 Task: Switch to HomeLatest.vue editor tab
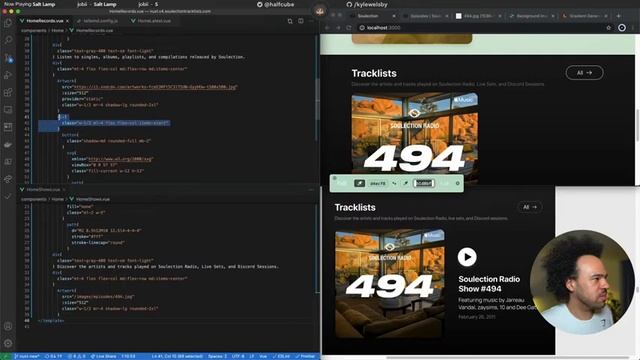click(151, 20)
